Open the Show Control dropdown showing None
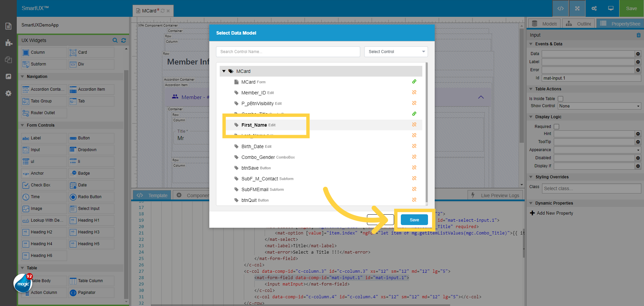The width and height of the screenshot is (644, 306). [x=599, y=106]
